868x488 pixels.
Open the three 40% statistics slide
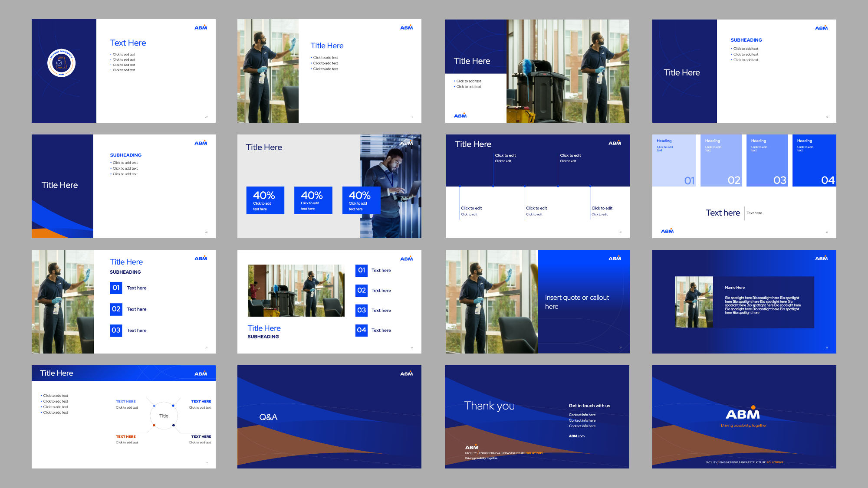329,186
